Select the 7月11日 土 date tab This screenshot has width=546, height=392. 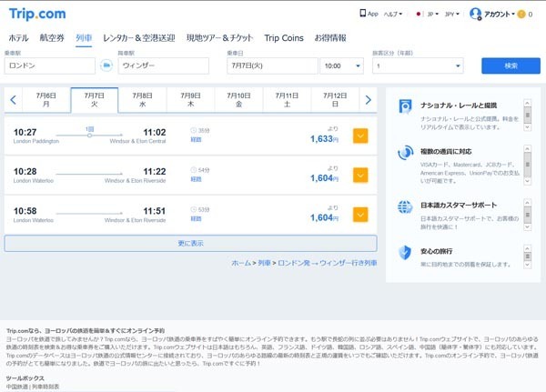pos(287,100)
